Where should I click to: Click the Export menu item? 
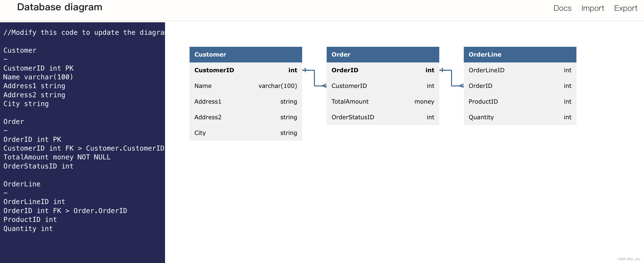625,8
